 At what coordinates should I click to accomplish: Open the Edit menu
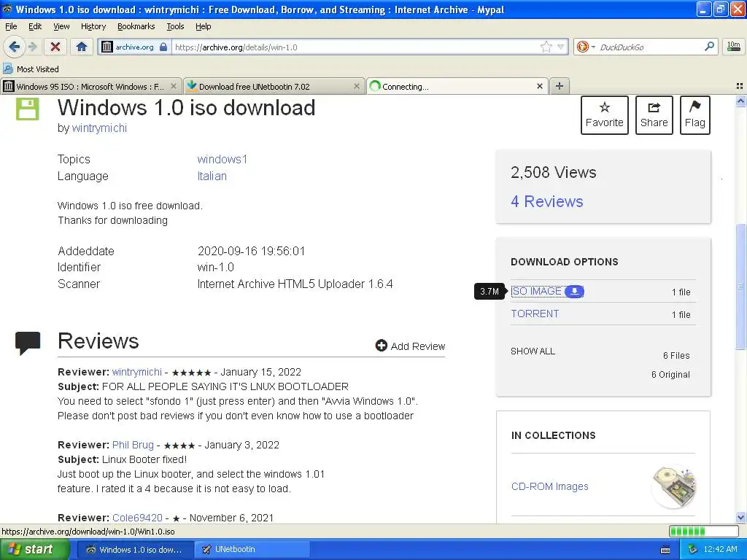point(35,26)
